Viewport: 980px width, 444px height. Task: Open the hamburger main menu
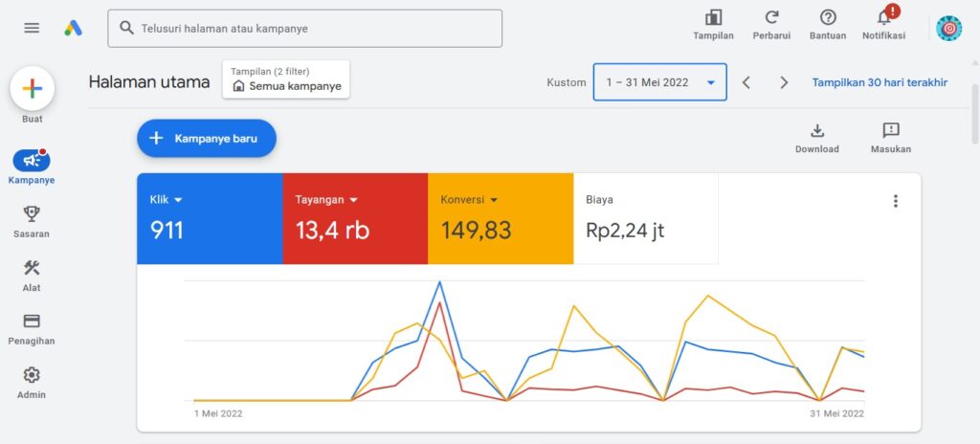(32, 28)
